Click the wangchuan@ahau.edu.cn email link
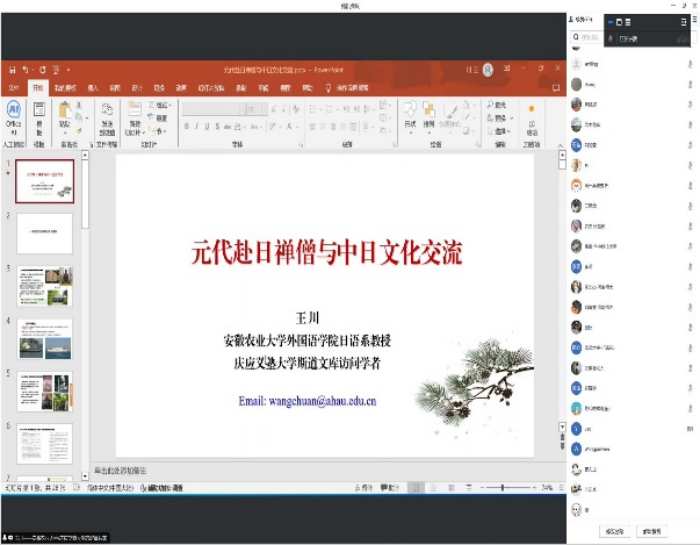 click(307, 401)
